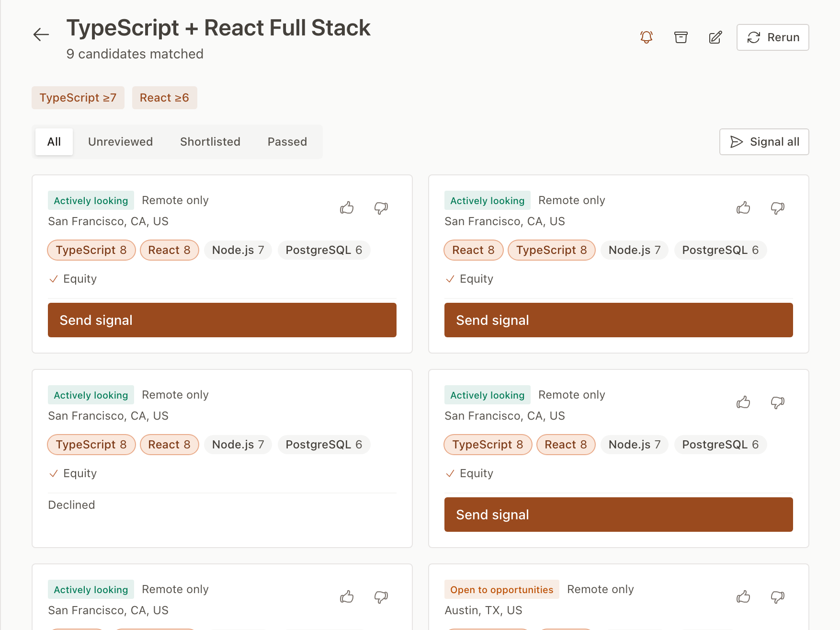Send signal on card right of Declined card
The image size is (840, 630).
(x=619, y=515)
